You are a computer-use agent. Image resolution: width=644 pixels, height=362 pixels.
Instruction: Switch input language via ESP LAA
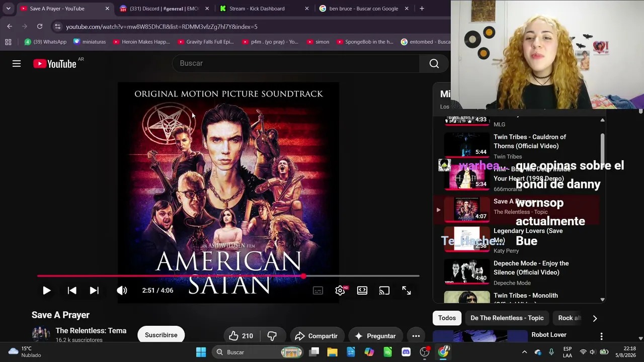568,352
